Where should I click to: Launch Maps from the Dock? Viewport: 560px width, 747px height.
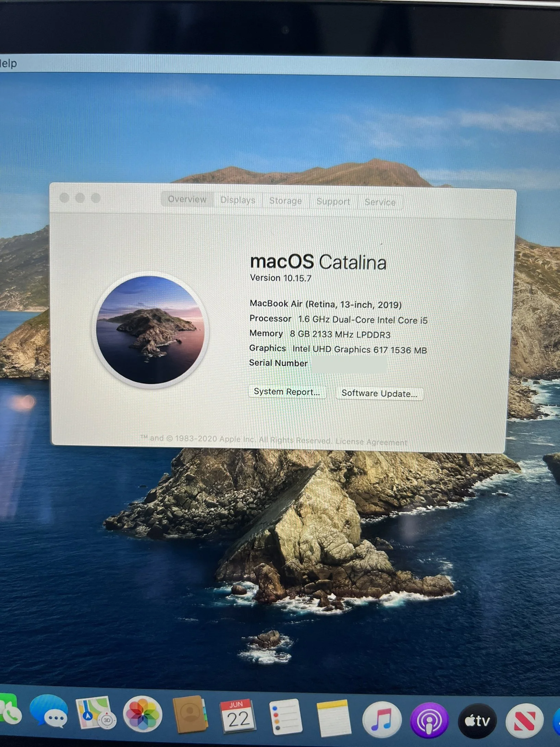click(96, 713)
